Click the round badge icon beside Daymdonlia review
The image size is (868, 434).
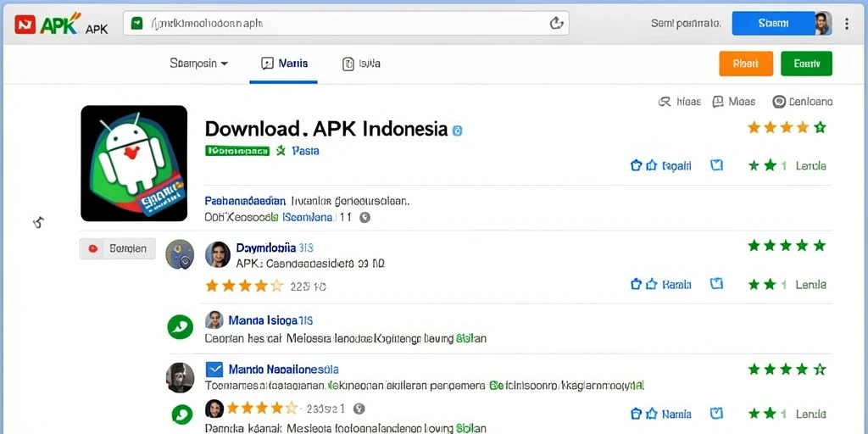click(x=180, y=254)
